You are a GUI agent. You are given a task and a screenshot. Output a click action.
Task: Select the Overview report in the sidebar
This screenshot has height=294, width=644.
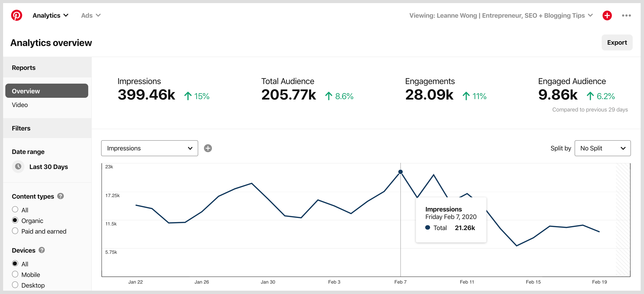(x=47, y=91)
